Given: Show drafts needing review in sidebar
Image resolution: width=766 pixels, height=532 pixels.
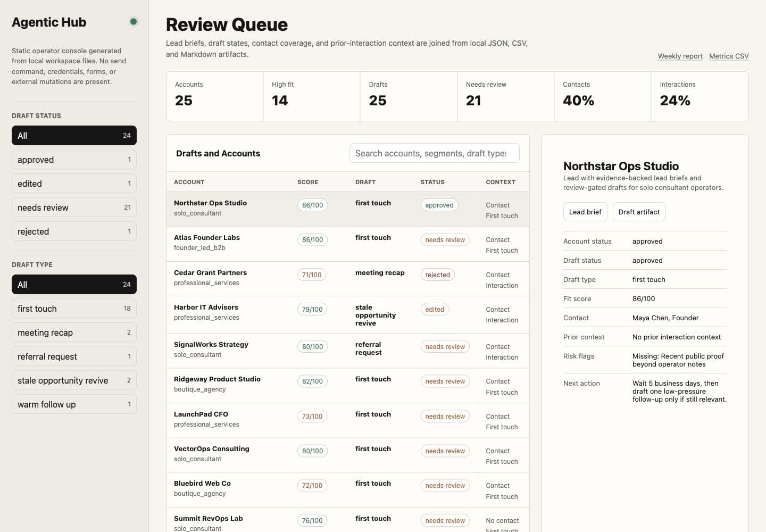Looking at the screenshot, I should click(x=74, y=207).
